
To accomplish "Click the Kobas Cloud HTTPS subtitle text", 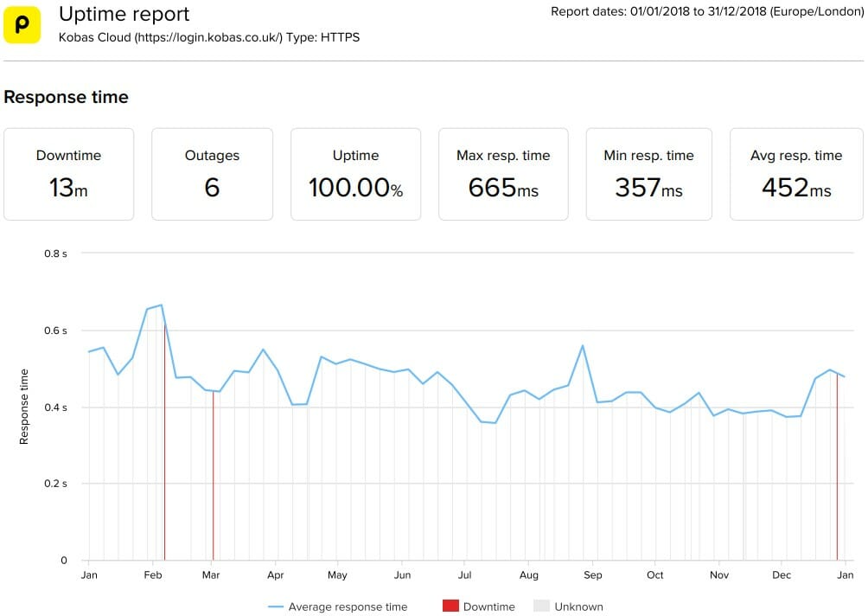I will [x=208, y=37].
